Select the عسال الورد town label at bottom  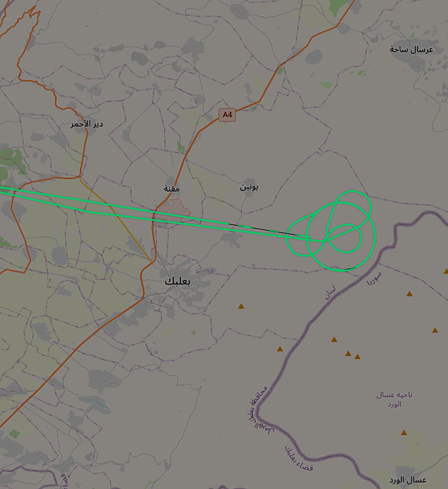[x=408, y=480]
